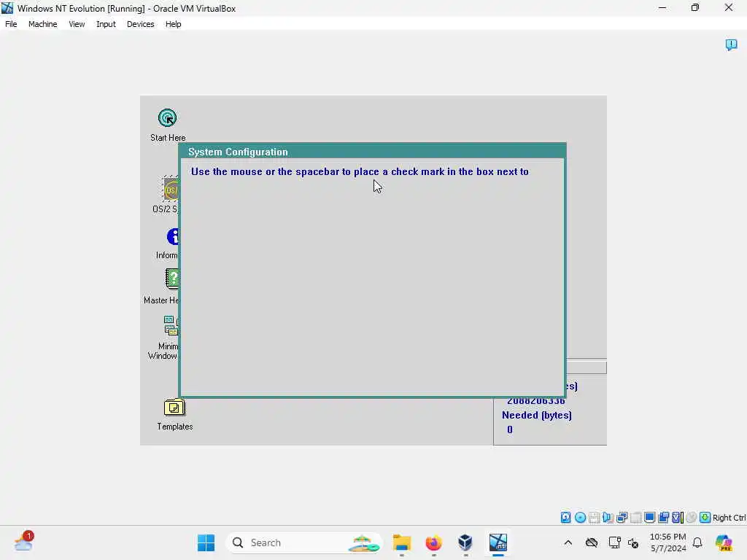
Task: Open the notifications bell
Action: click(x=697, y=542)
